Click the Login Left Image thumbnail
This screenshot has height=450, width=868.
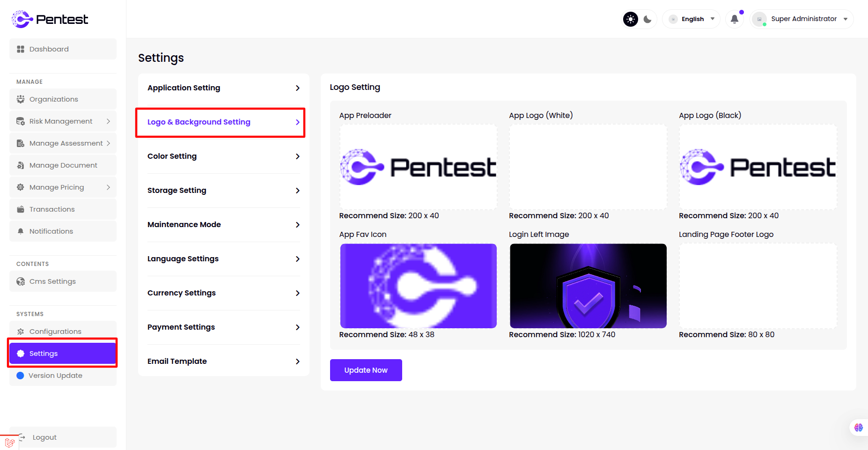tap(588, 286)
